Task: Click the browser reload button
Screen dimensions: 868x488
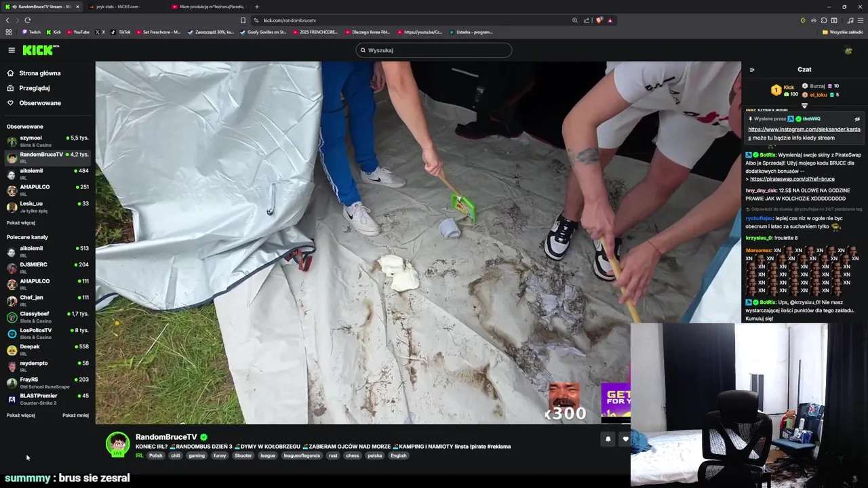Action: tap(28, 20)
